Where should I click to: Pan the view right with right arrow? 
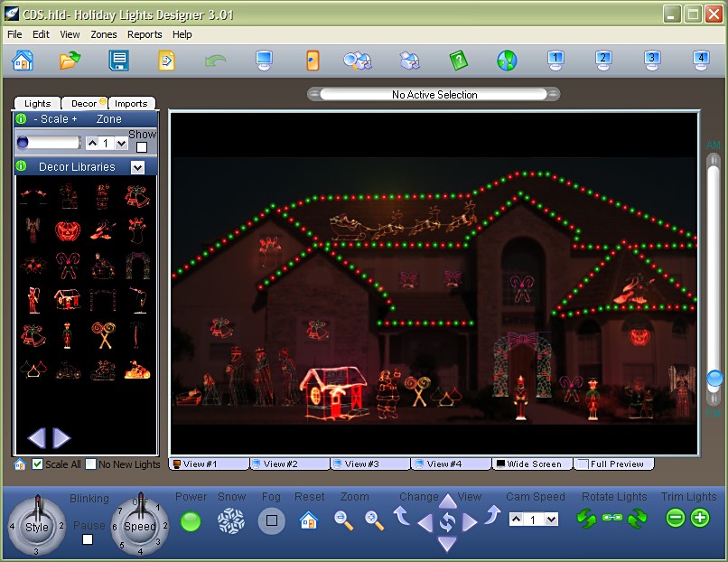click(470, 523)
